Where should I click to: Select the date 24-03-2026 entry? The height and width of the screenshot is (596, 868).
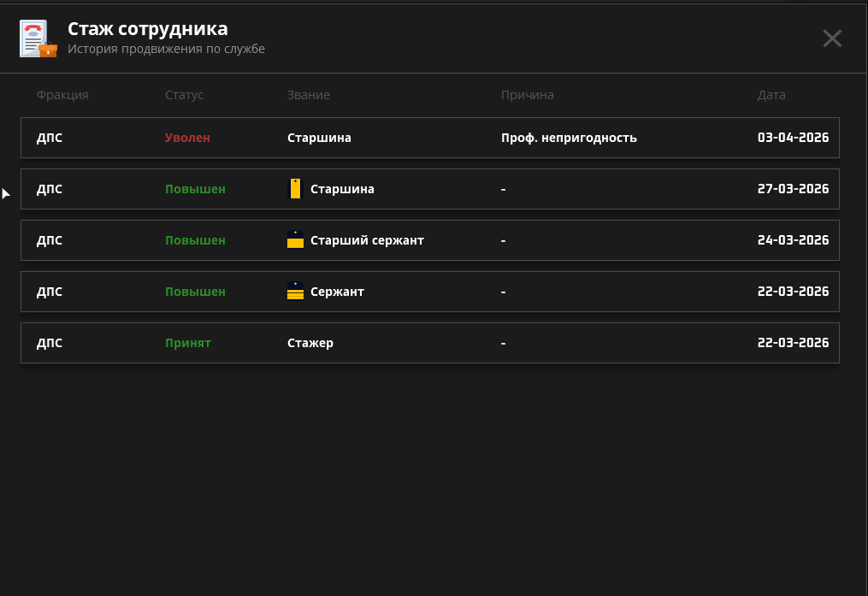[x=793, y=240]
